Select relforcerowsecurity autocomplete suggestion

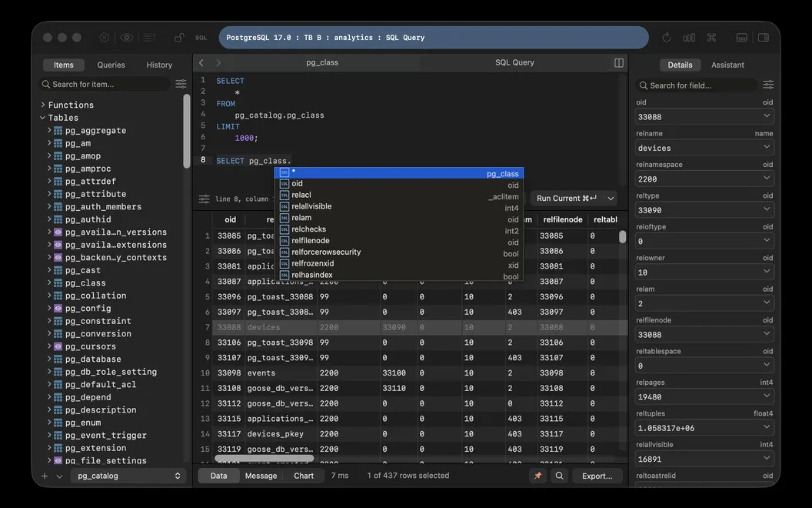pyautogui.click(x=399, y=252)
